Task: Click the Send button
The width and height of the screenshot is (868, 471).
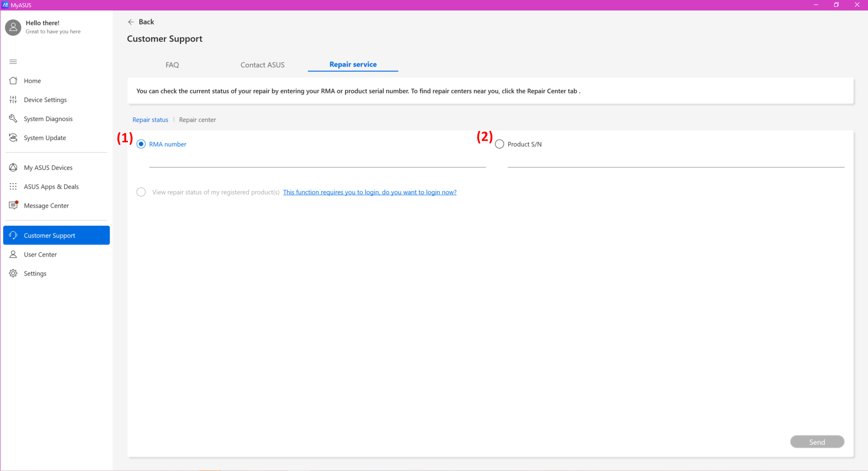Action: pyautogui.click(x=817, y=442)
